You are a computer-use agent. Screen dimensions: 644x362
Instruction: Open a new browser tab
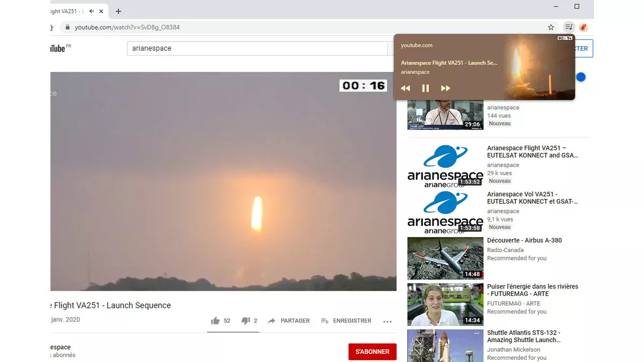[x=118, y=11]
